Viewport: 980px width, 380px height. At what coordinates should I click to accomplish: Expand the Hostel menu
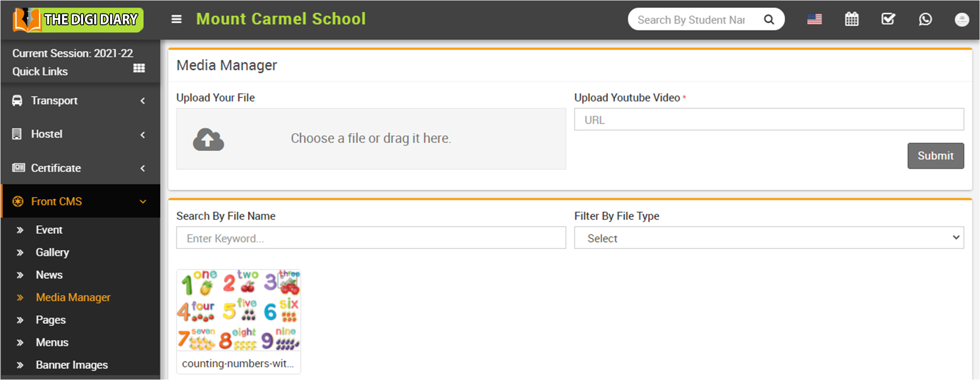(x=80, y=134)
